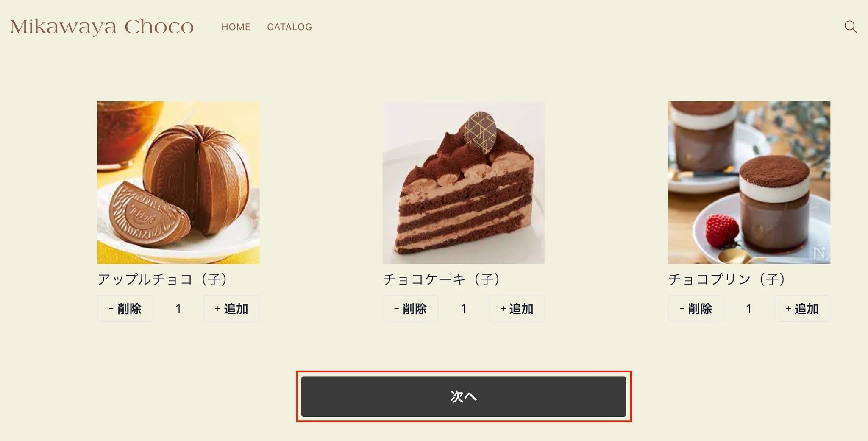Select the chocolate cake slice image
Image resolution: width=868 pixels, height=441 pixels.
464,182
